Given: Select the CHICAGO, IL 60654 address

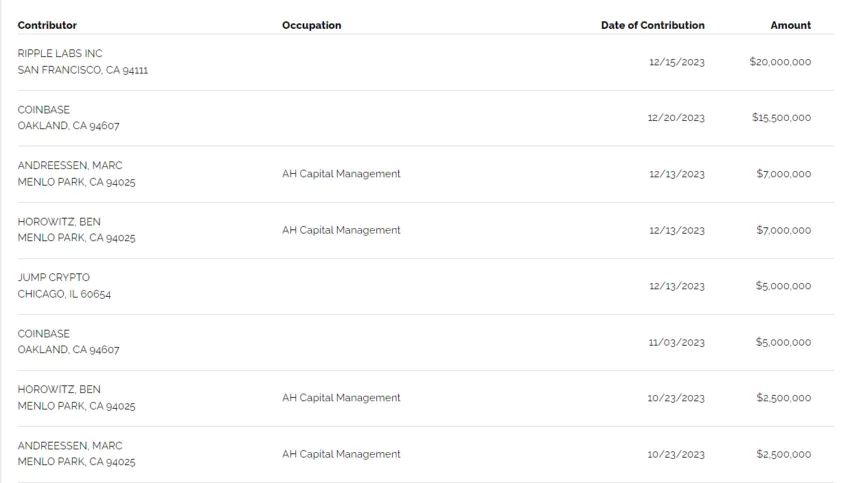Looking at the screenshot, I should (x=68, y=294).
